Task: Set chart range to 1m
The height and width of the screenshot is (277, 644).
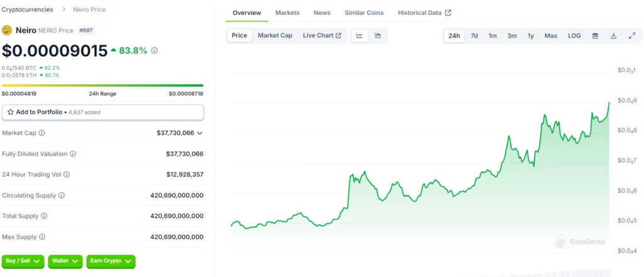Action: 492,36
